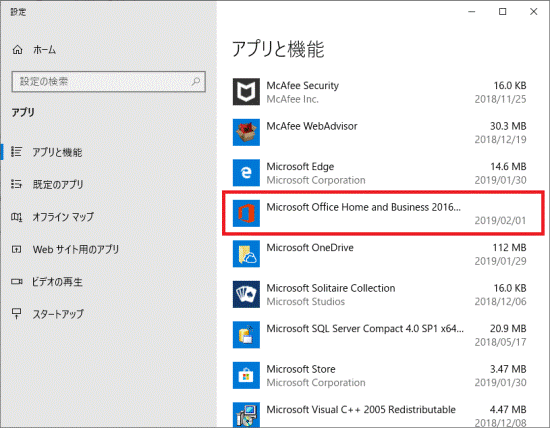
Task: Click the ビデオの再生 camera icon
Action: [16, 281]
